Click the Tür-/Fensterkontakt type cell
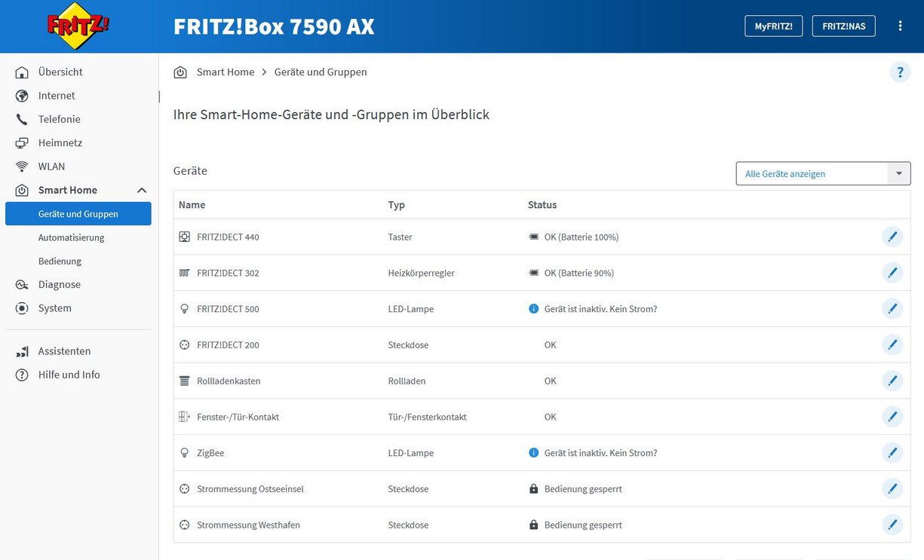Viewport: 924px width, 560px height. pyautogui.click(x=427, y=417)
